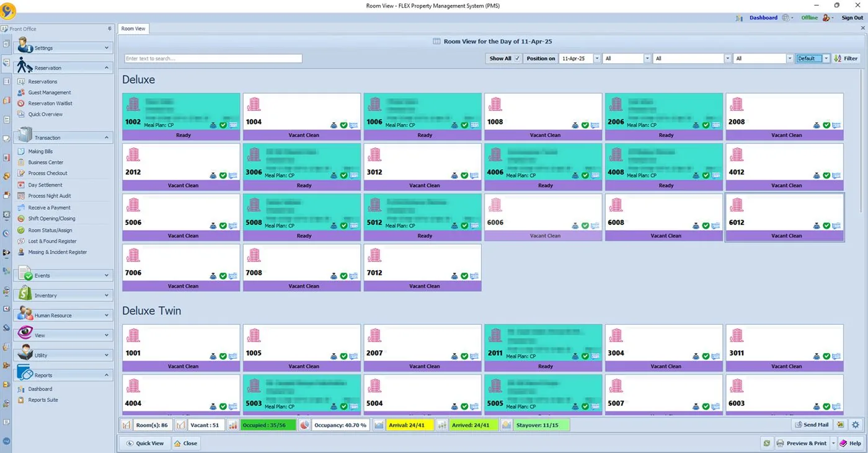Open the settings gear icon in status bar
Viewport: 868px width, 453px height.
click(x=856, y=425)
